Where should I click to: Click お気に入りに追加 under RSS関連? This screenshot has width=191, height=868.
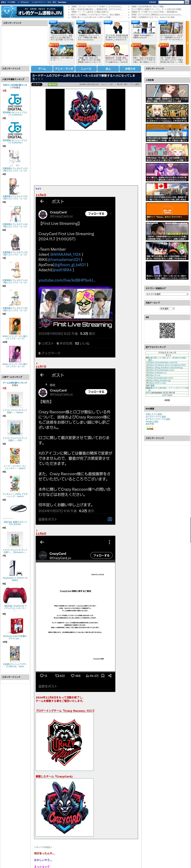click(x=154, y=414)
